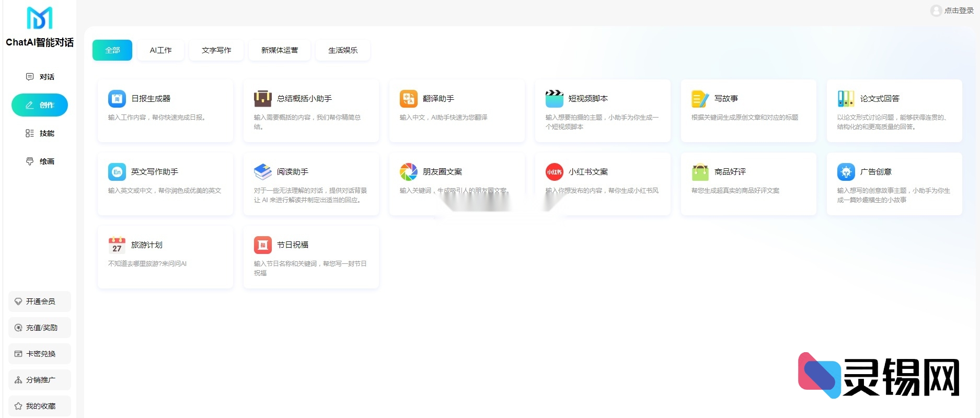
Task: Open the 对话 chat sidebar item
Action: click(40, 77)
